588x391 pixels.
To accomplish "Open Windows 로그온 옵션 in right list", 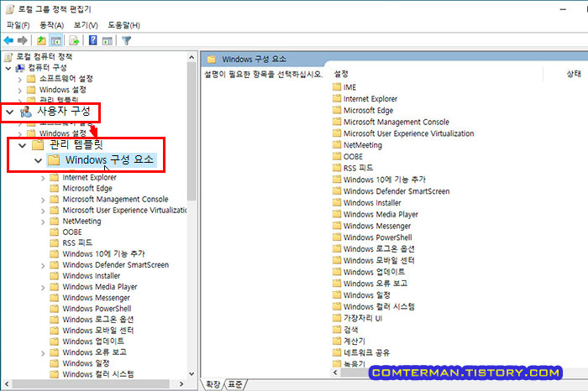I will coord(379,249).
